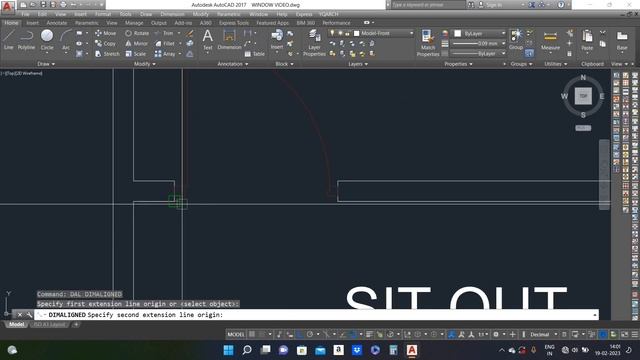Choose the Rotate command
This screenshot has width=640, height=360.
point(137,33)
